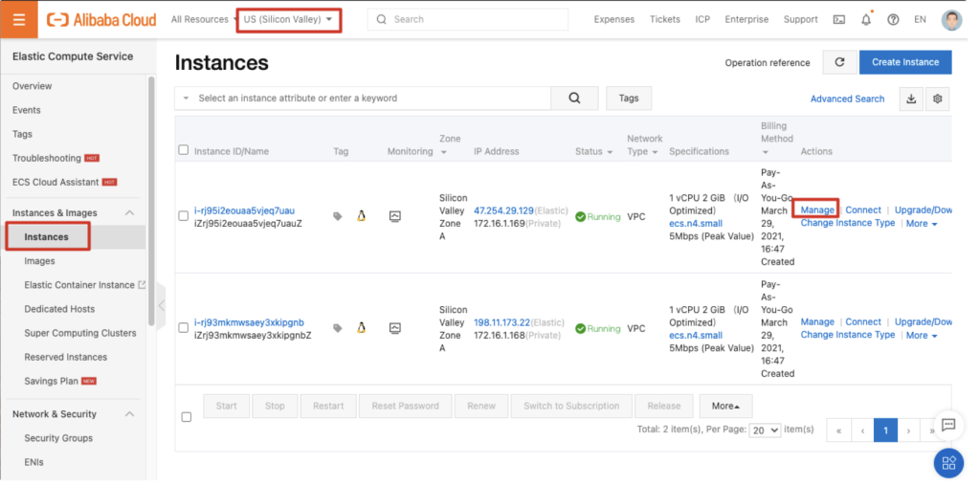Export instances with the download icon
This screenshot has width=980, height=486.
[911, 99]
